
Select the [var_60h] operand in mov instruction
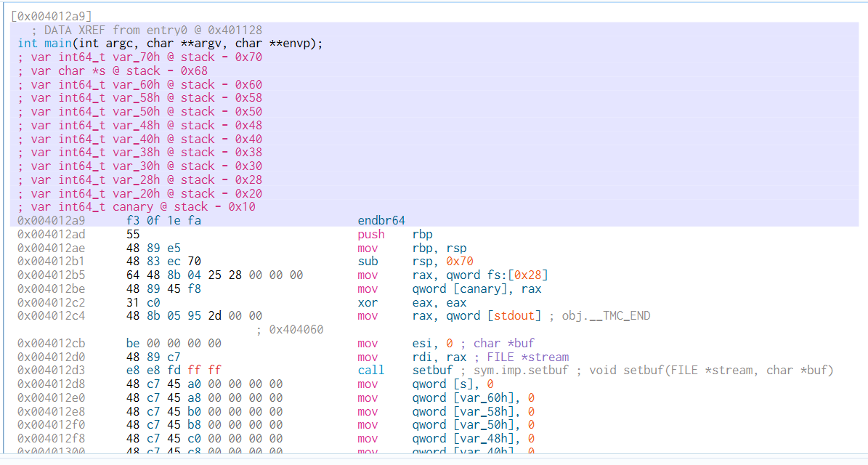pyautogui.click(x=482, y=398)
